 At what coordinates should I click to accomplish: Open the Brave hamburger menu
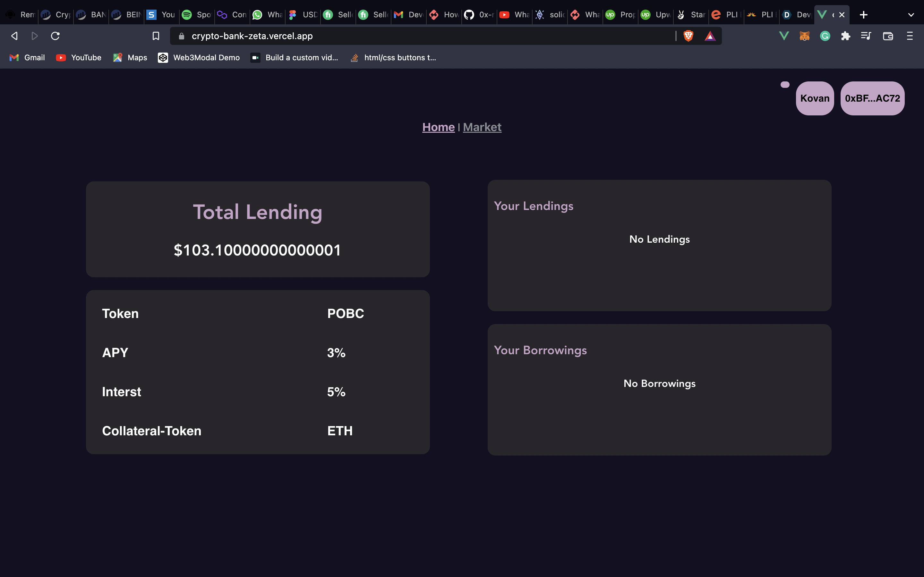coord(910,36)
